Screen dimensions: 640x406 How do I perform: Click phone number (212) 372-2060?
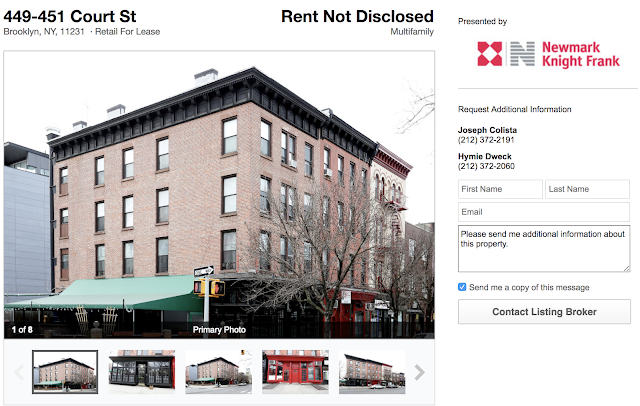486,166
